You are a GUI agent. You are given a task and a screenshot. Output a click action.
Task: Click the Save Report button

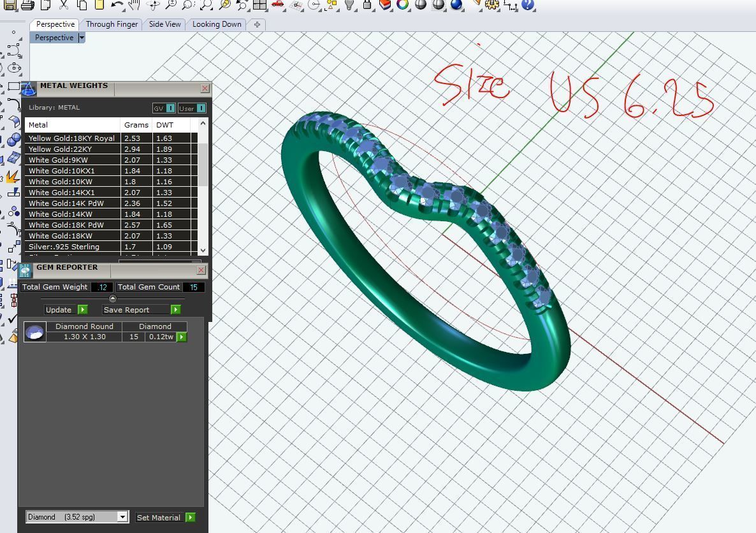pos(142,310)
